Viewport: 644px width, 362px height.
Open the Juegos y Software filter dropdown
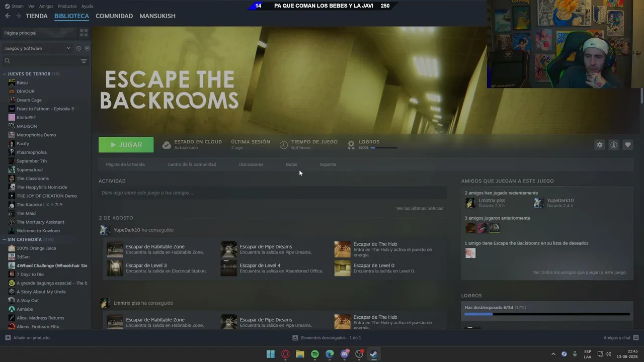[37, 48]
